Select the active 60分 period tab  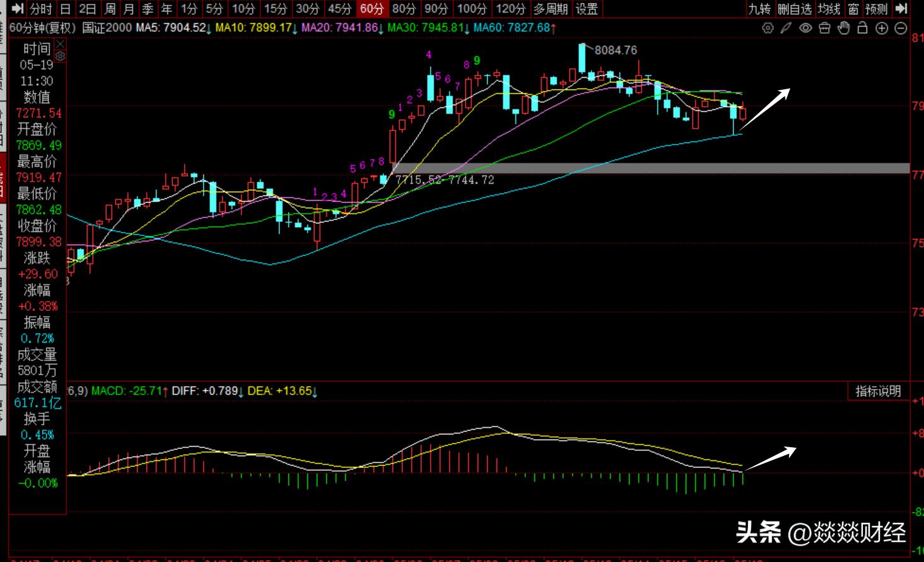[372, 9]
